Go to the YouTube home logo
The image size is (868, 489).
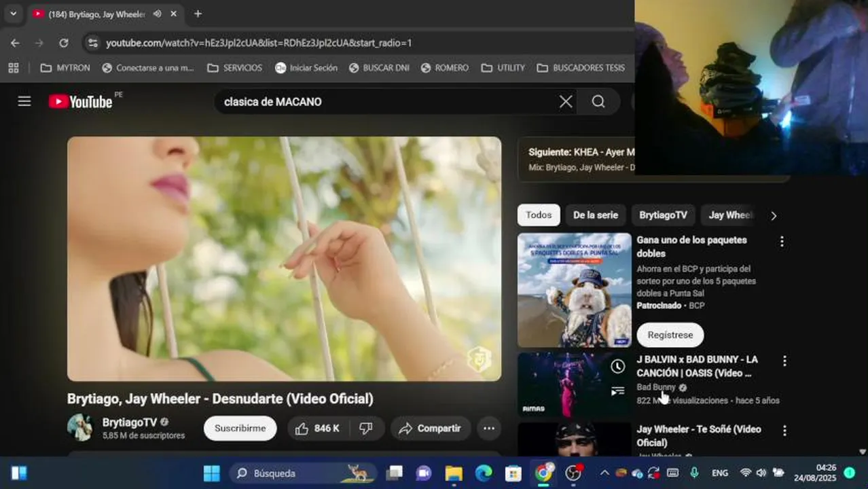(x=80, y=102)
